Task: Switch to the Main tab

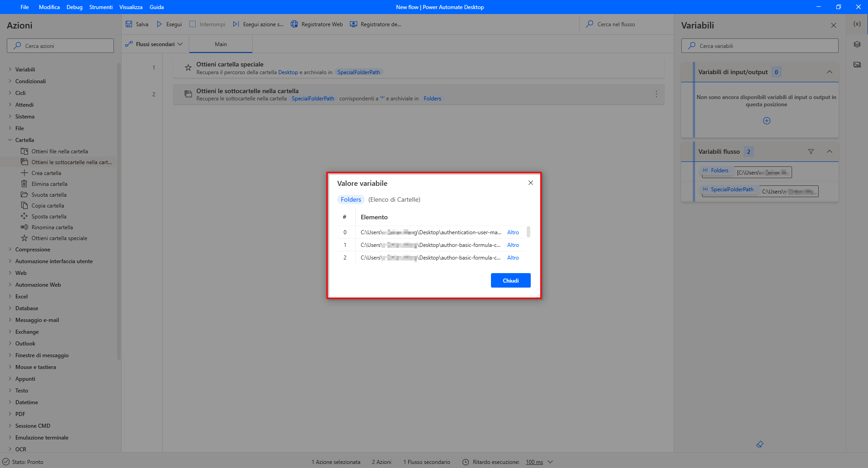Action: (221, 44)
